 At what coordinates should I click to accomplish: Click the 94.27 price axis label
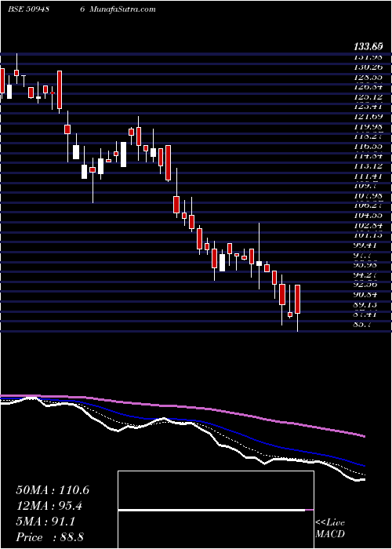[x=366, y=275]
